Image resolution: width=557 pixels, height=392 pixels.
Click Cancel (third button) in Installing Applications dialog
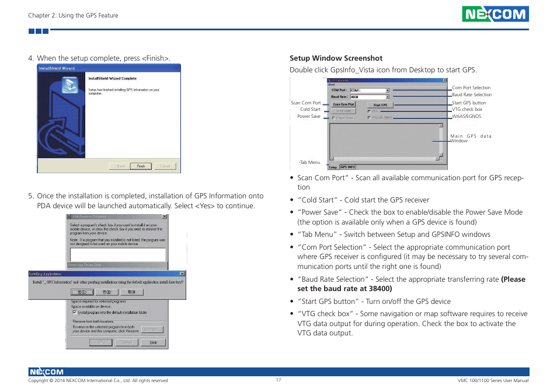(131, 292)
